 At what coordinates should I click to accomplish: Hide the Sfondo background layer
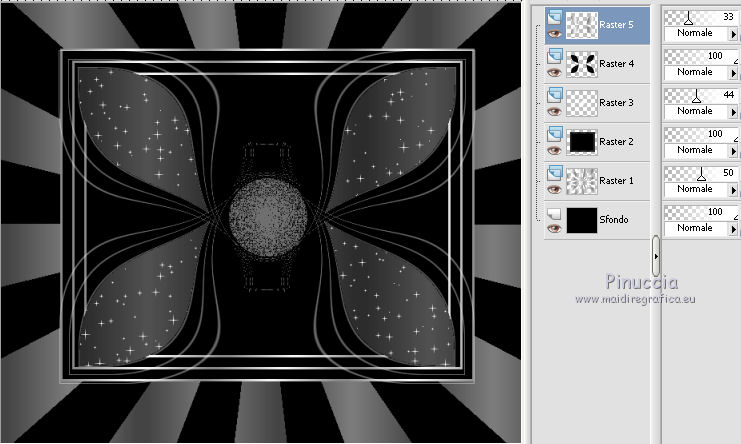coord(552,228)
